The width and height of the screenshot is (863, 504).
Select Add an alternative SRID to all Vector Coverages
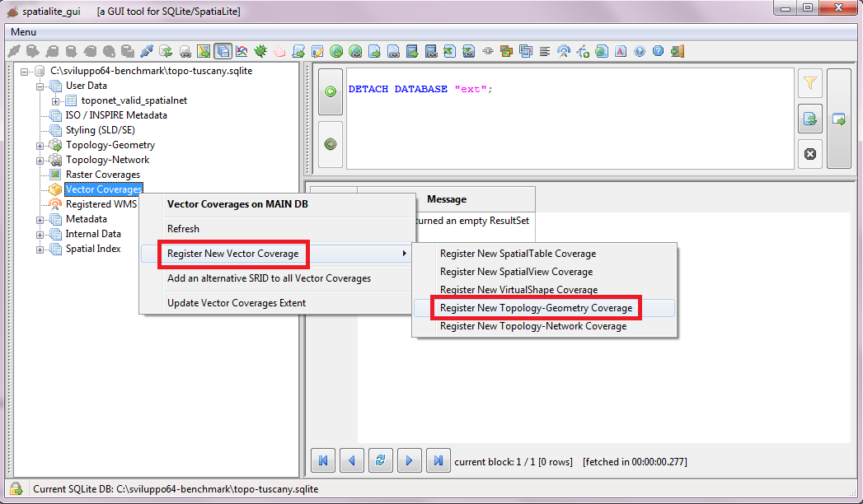[x=276, y=278]
